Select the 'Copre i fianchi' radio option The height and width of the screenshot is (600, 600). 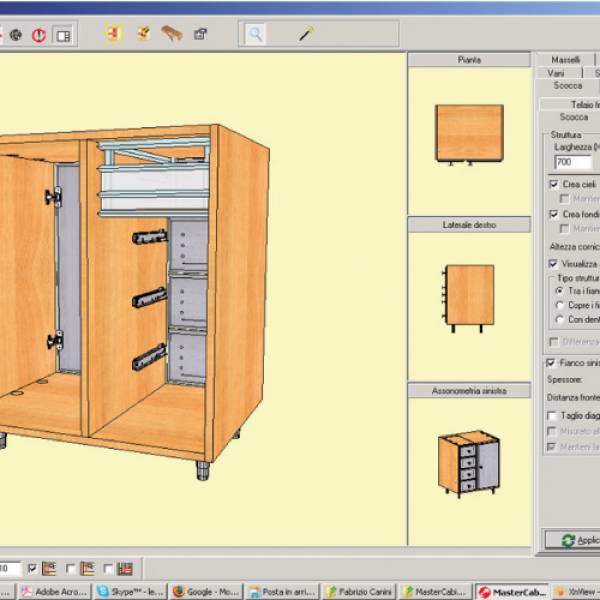tap(559, 304)
